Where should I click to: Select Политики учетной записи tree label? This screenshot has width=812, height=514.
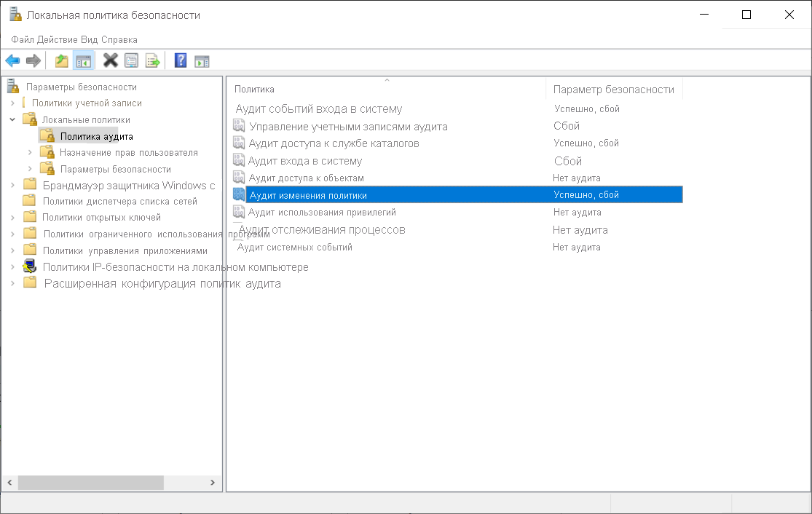click(x=87, y=103)
